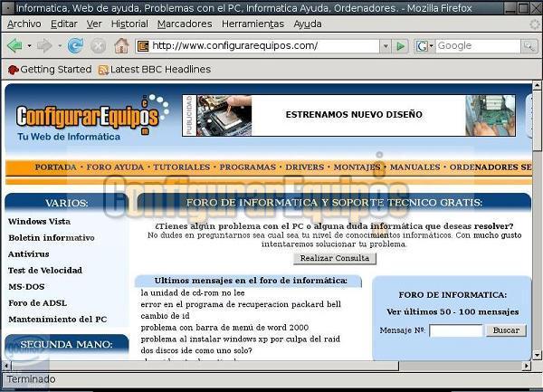Open FORO AYUDA in navigation bar
543x392 pixels.
[x=115, y=167]
